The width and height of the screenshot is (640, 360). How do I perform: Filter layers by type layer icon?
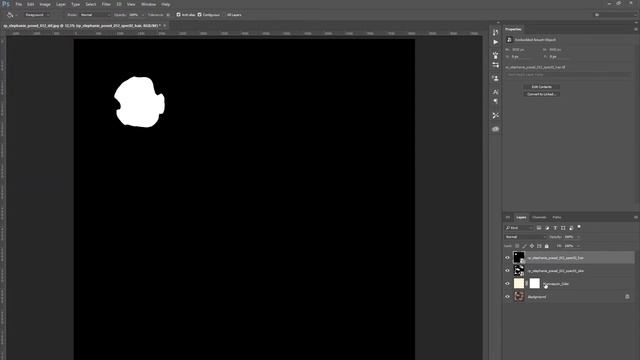(555, 228)
